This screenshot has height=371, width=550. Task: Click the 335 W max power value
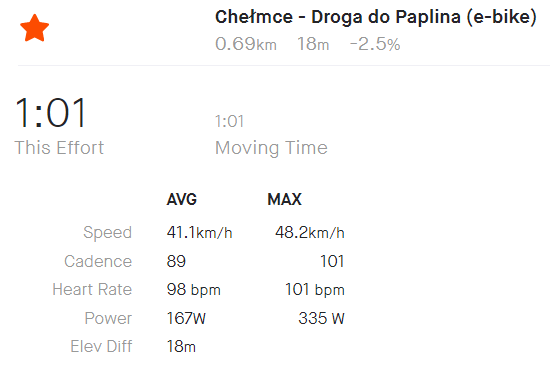click(322, 318)
